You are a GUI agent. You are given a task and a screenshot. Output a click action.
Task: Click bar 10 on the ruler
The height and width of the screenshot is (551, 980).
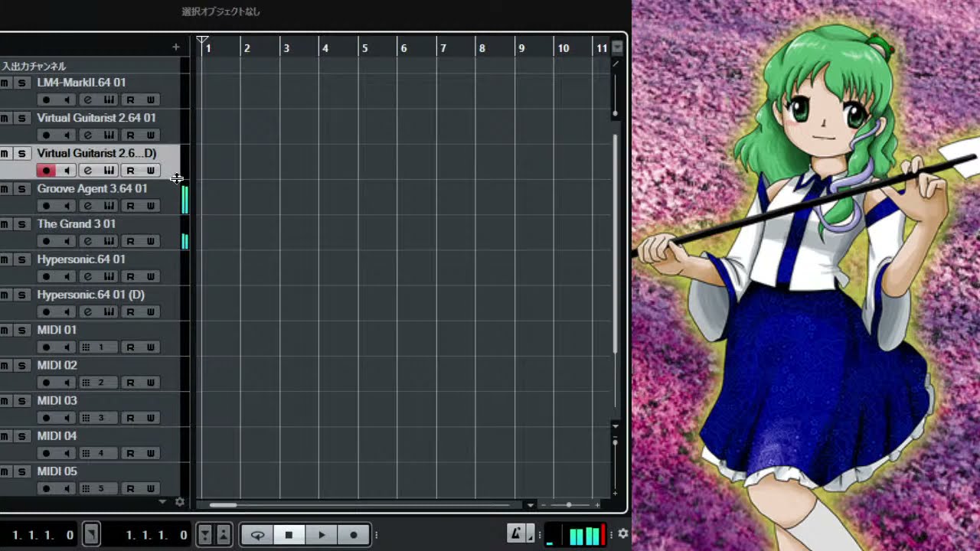pyautogui.click(x=563, y=48)
